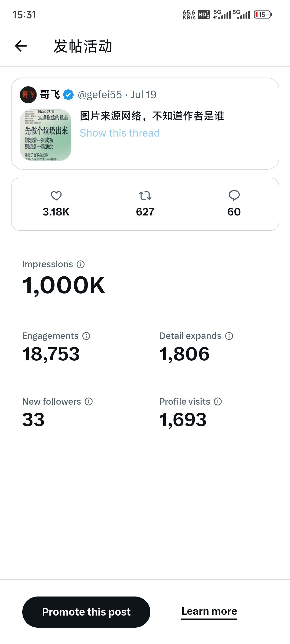Image resolution: width=290 pixels, height=644 pixels.
Task: Click the 1,000K impressions value
Action: (64, 285)
